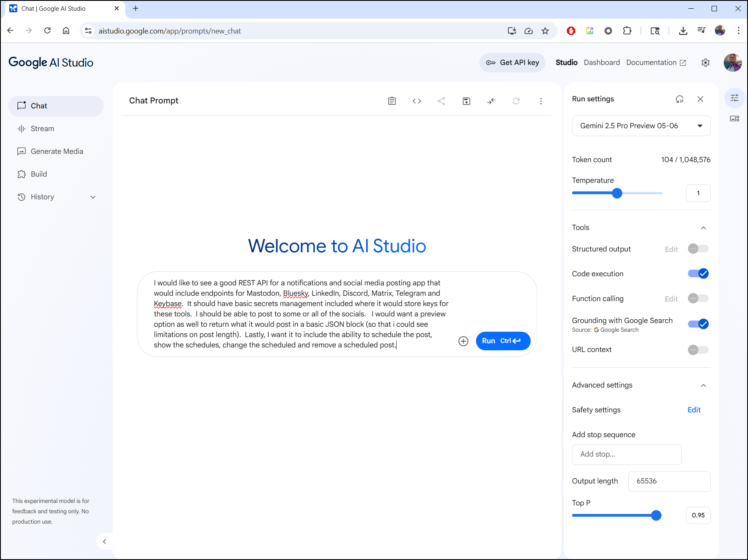Open the AI Studio settings gear
The width and height of the screenshot is (748, 560).
(x=705, y=62)
